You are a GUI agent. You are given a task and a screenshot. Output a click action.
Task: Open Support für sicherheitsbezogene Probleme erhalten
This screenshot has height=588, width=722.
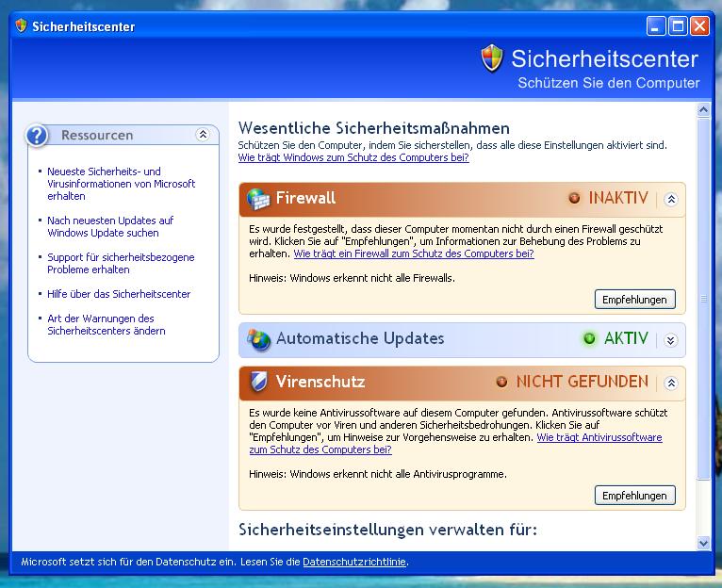(121, 264)
